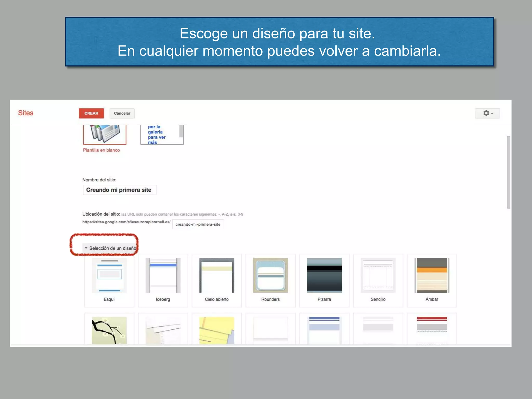Image resolution: width=532 pixels, height=399 pixels.
Task: Click the Nombre del sitio label
Action: 99,180
